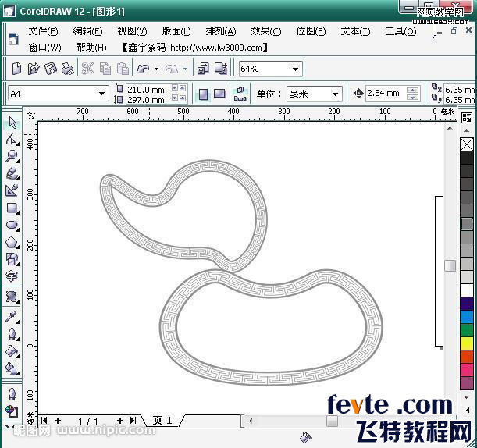Viewport: 477px width, 448px height.
Task: Select the Text tool
Action: click(x=12, y=276)
